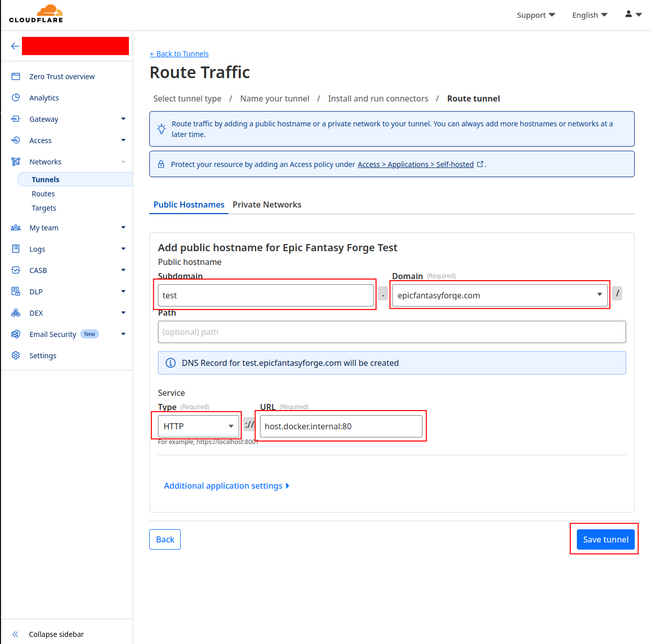
Task: Click the Analytics pie chart icon
Action: point(16,98)
